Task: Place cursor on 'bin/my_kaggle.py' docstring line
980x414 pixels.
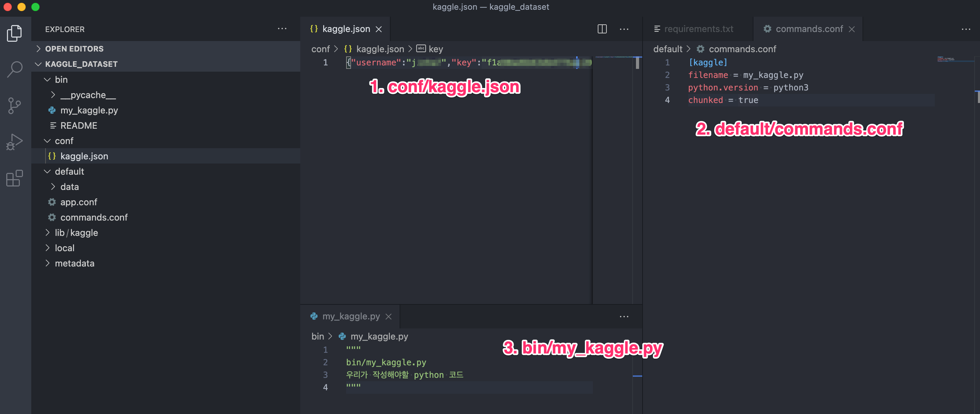Action: 386,363
